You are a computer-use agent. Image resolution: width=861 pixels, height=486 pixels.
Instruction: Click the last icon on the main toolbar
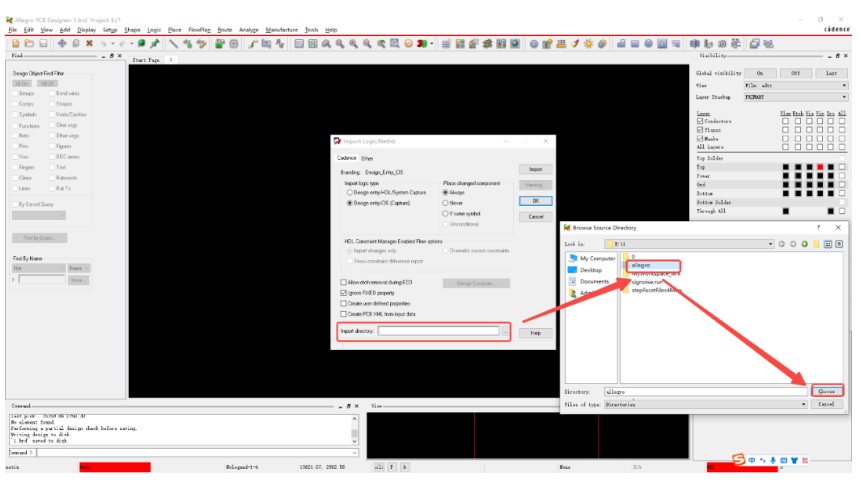point(768,43)
